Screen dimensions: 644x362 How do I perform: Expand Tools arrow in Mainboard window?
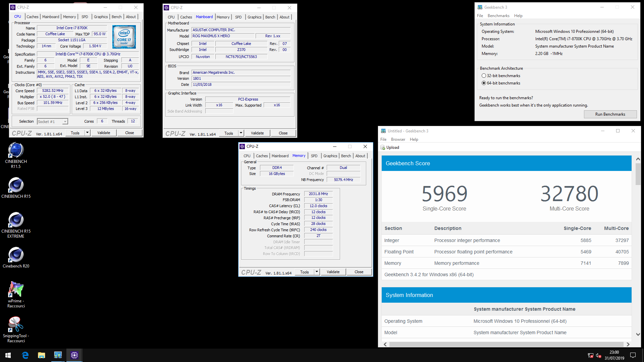[241, 133]
